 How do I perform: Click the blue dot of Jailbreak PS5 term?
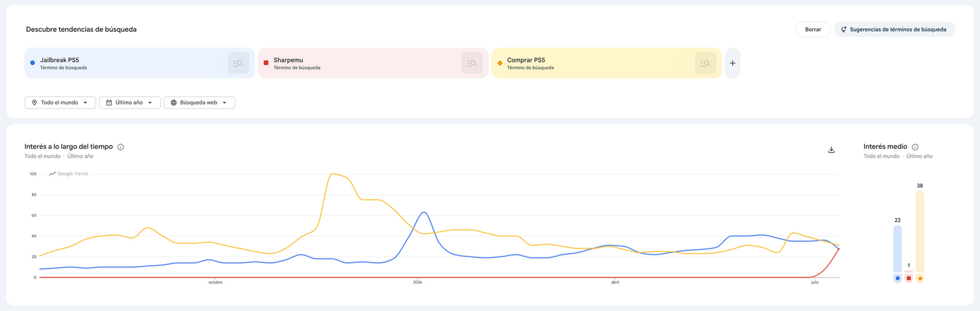pos(32,63)
